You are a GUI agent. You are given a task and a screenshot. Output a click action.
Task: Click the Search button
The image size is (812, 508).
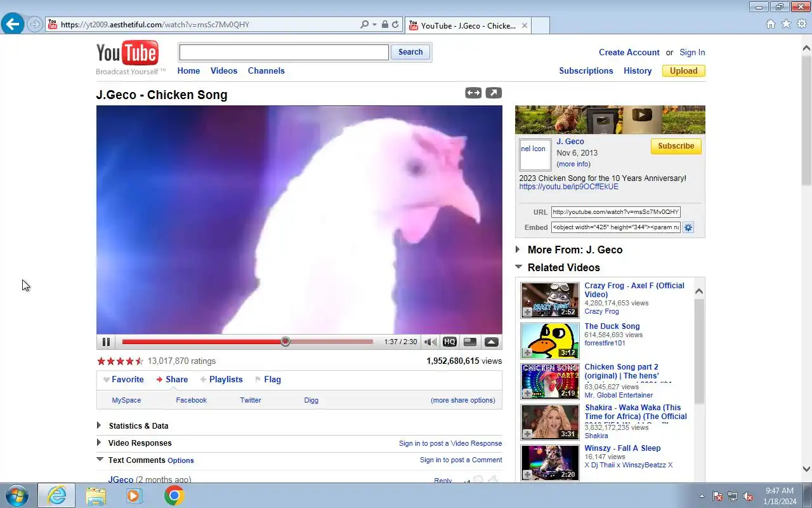click(x=410, y=52)
